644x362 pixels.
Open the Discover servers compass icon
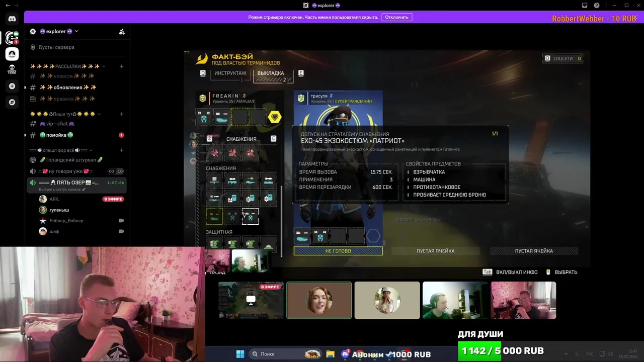[x=12, y=102]
